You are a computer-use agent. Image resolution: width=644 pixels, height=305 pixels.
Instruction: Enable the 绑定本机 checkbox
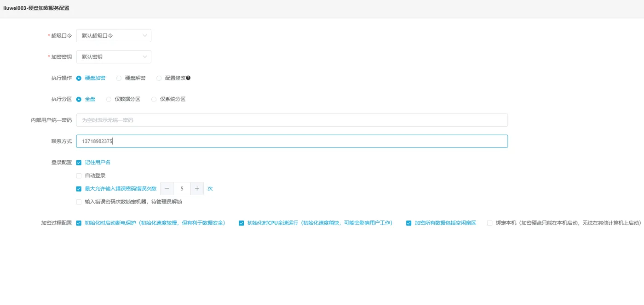489,223
